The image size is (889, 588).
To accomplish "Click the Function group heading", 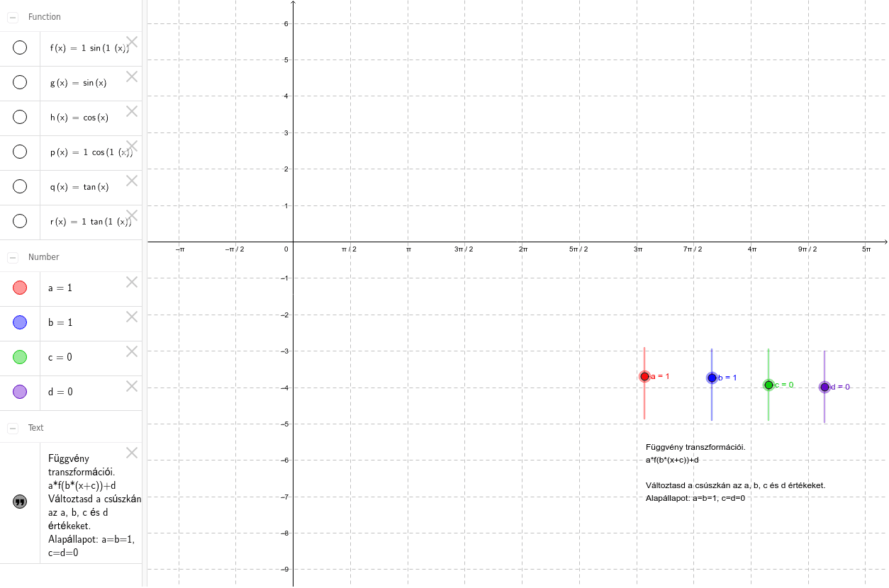I will pos(45,17).
